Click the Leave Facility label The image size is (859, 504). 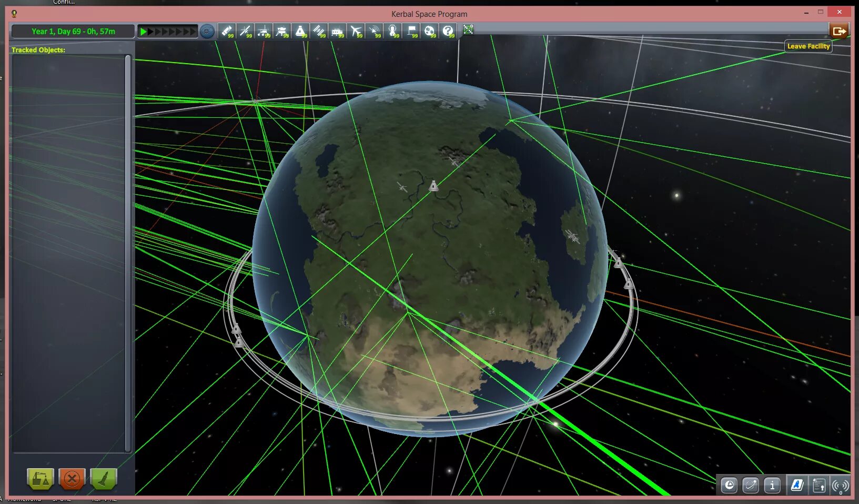coord(809,46)
